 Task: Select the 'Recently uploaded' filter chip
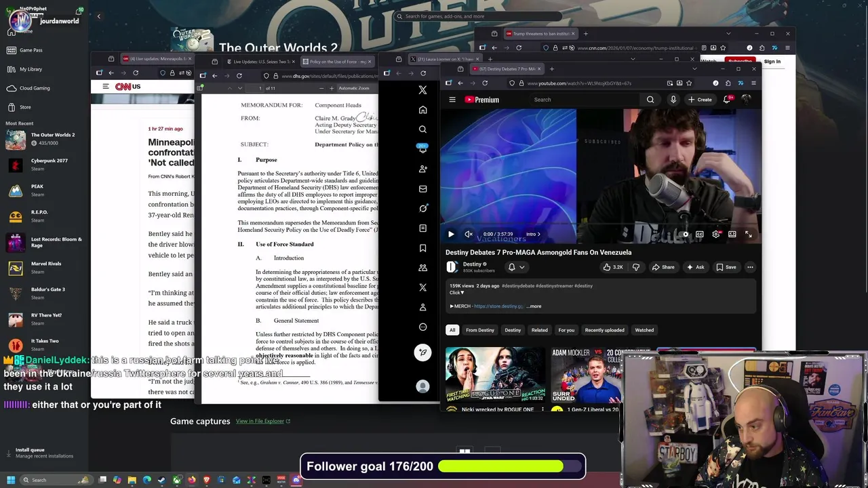pyautogui.click(x=604, y=330)
